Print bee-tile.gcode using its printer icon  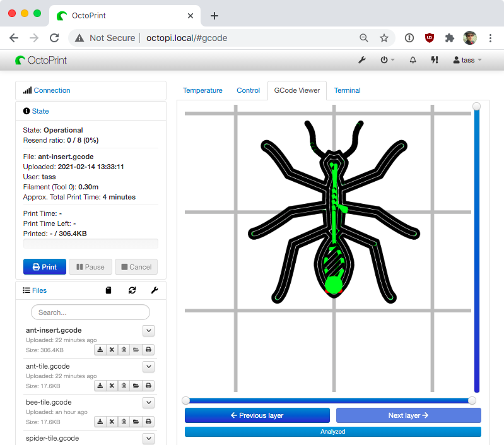click(x=148, y=422)
